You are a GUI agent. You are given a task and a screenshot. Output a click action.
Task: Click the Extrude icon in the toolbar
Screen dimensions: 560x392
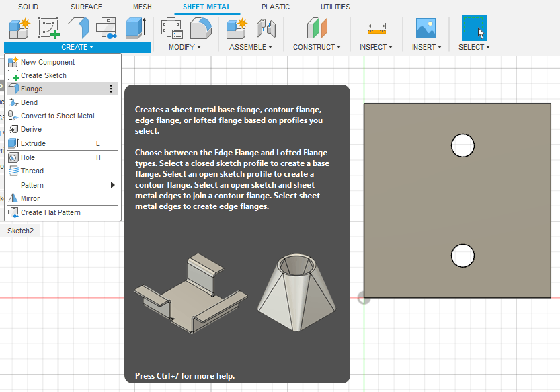[135, 28]
